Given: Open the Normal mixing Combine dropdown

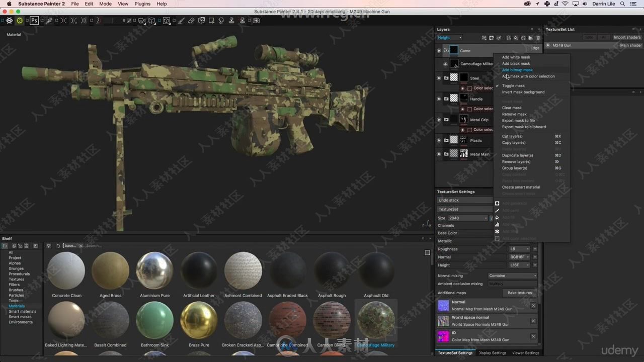Looking at the screenshot, I should 513,276.
